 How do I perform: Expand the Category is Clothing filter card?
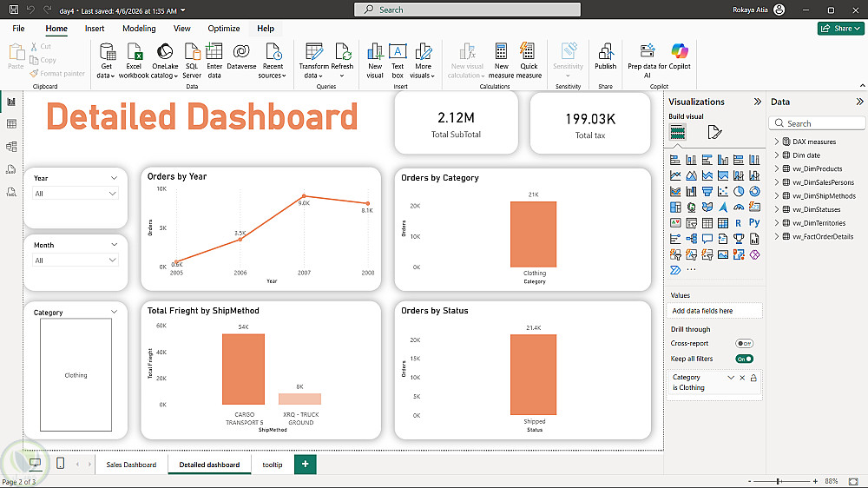(731, 378)
